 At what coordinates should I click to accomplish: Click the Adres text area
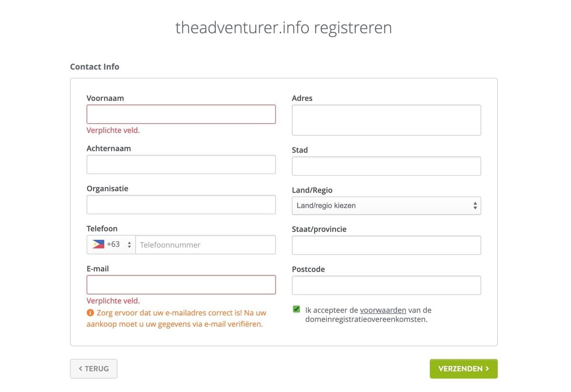[386, 119]
